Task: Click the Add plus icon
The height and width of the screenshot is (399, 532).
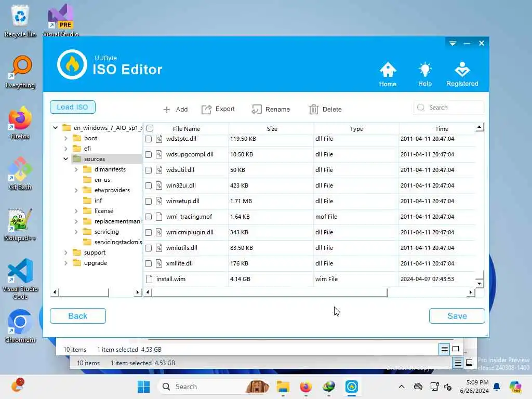Action: pyautogui.click(x=167, y=110)
